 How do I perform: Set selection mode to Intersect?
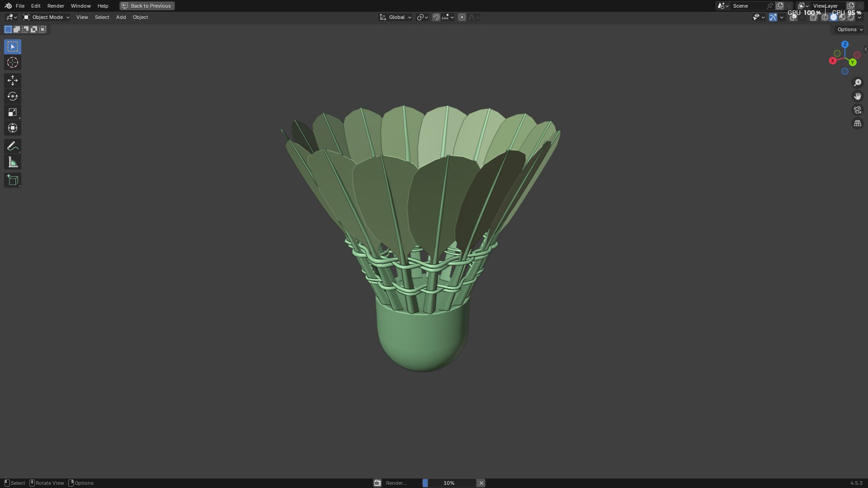42,29
